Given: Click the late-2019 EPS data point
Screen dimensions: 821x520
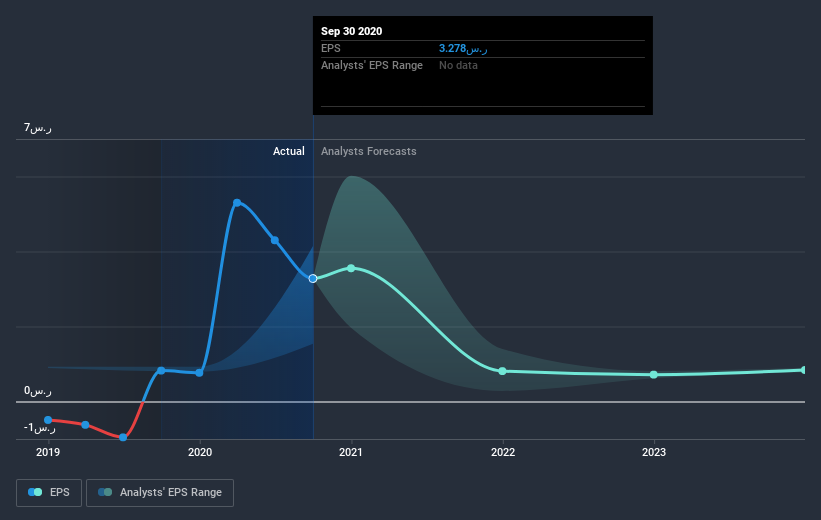Looking at the screenshot, I should pos(161,370).
